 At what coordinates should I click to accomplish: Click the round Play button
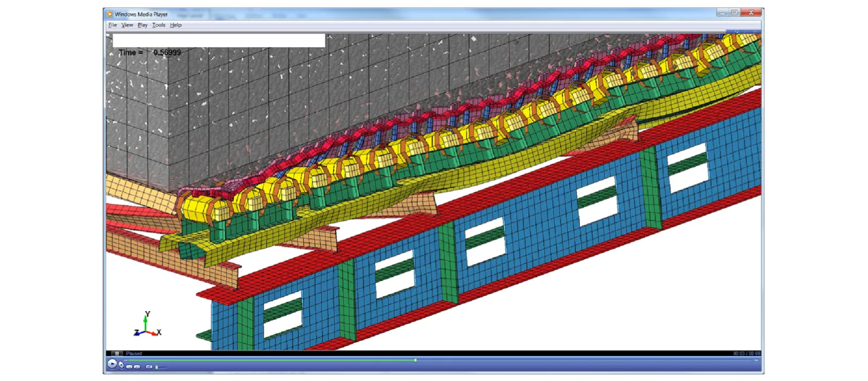tap(112, 364)
